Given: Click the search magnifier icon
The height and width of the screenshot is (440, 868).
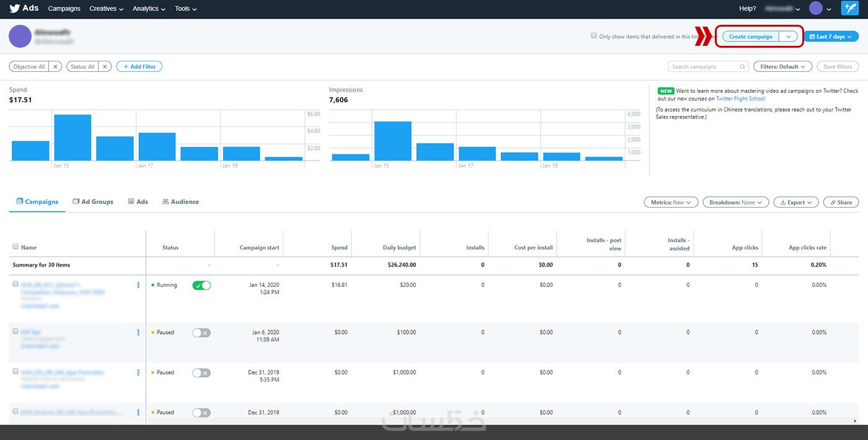Looking at the screenshot, I should (742, 66).
